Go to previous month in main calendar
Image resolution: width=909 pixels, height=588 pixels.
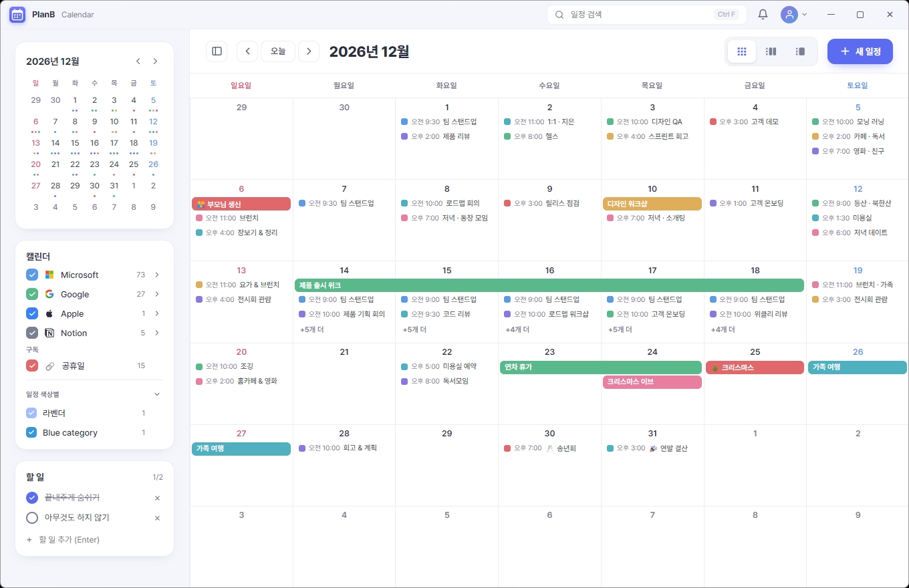[x=247, y=51]
